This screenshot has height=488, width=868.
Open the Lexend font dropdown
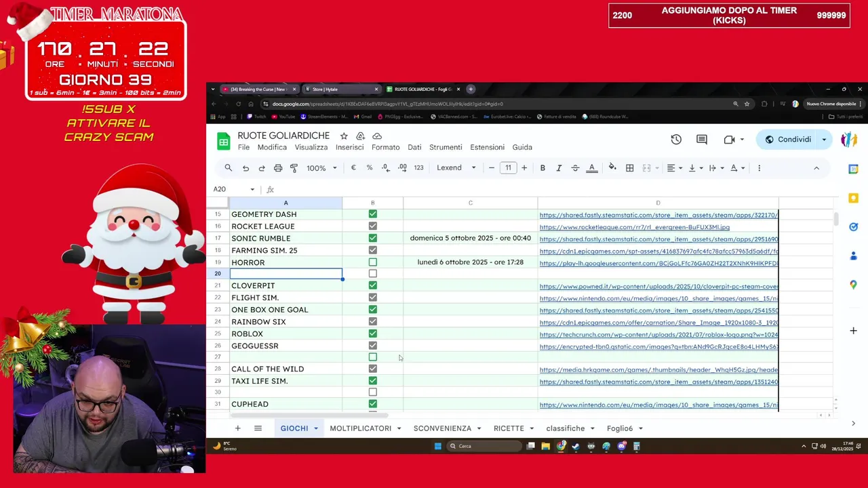[x=456, y=168]
